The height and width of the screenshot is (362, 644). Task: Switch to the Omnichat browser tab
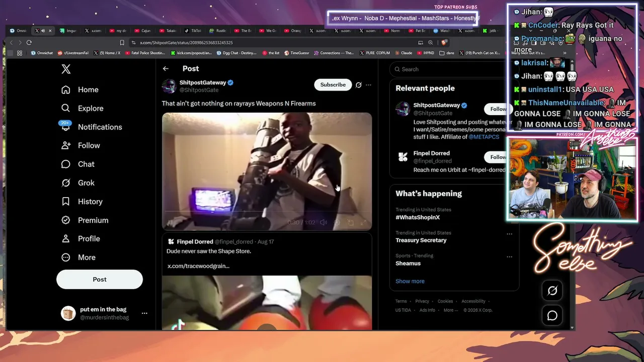click(x=19, y=31)
